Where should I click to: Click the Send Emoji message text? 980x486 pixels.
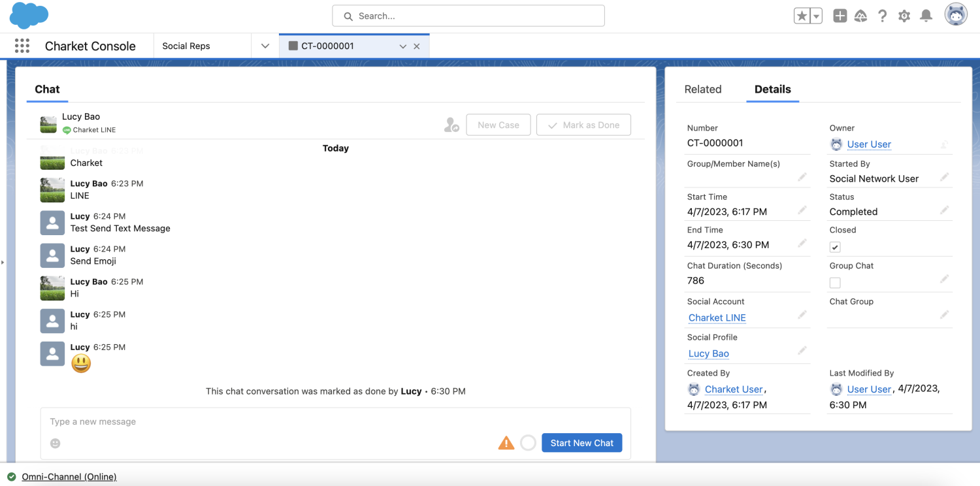click(93, 261)
